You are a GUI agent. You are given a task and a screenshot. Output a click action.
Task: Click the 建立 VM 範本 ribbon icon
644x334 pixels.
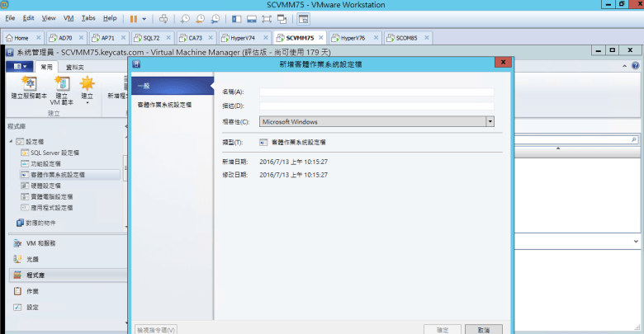click(x=61, y=87)
